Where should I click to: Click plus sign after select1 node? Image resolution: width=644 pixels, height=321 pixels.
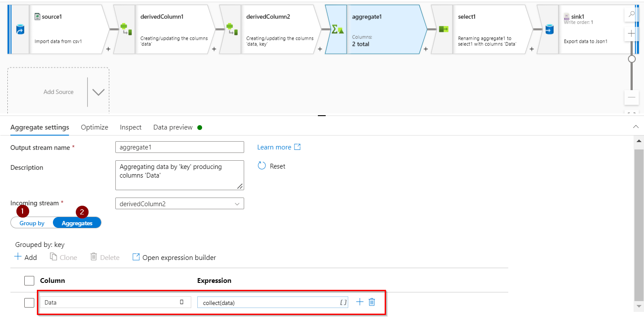coord(531,49)
